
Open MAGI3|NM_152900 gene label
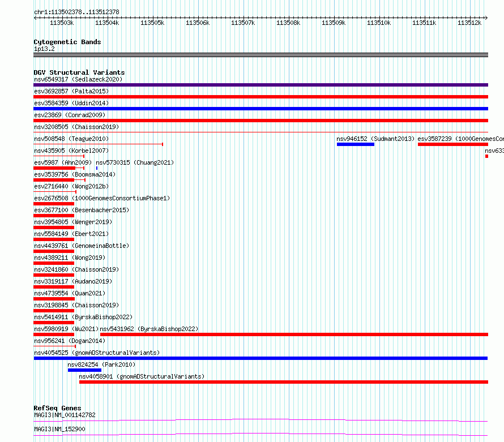(59, 429)
